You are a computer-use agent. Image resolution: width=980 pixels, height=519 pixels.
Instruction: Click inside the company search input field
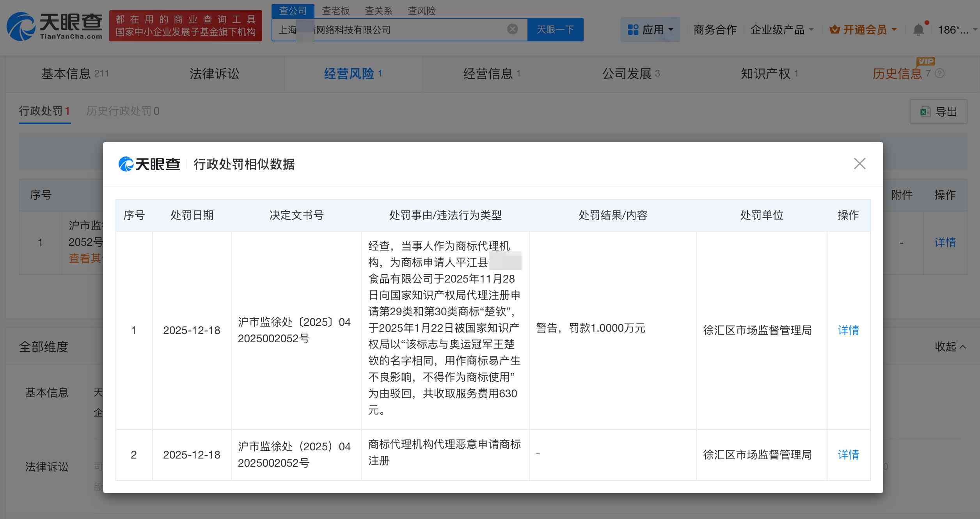[390, 29]
